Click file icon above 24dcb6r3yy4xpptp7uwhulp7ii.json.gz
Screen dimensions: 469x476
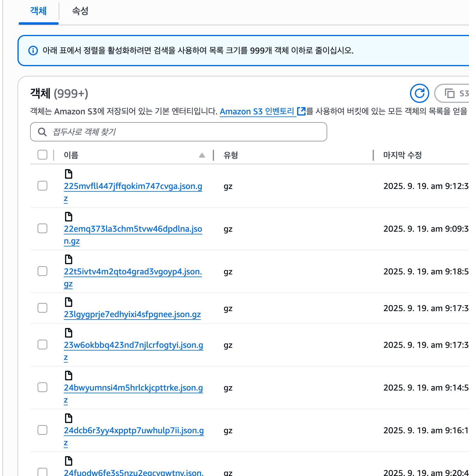pos(69,418)
